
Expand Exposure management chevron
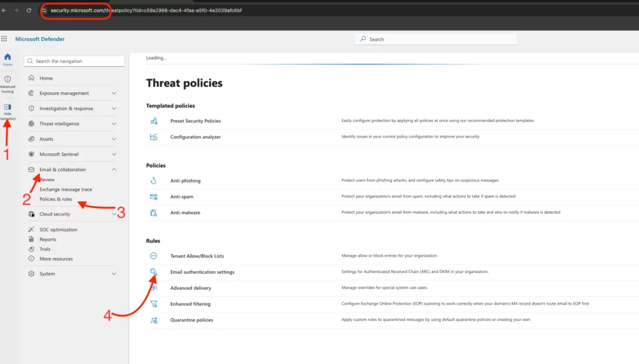pos(114,93)
